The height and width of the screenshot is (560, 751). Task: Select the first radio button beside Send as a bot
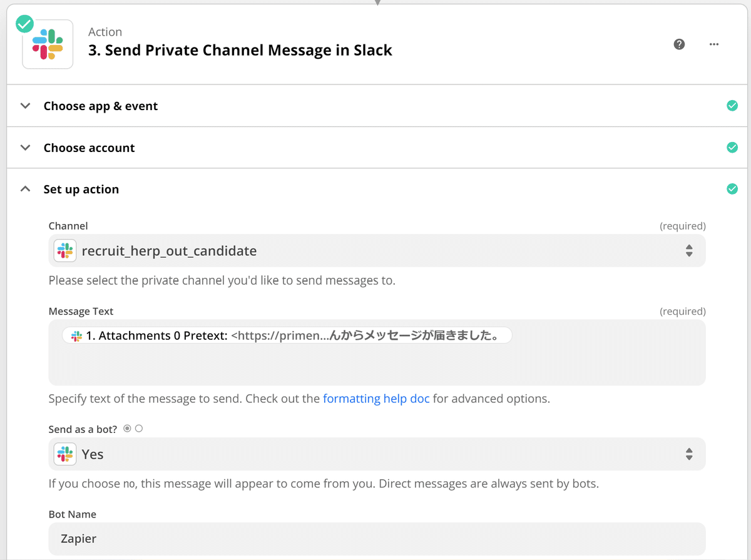(128, 429)
